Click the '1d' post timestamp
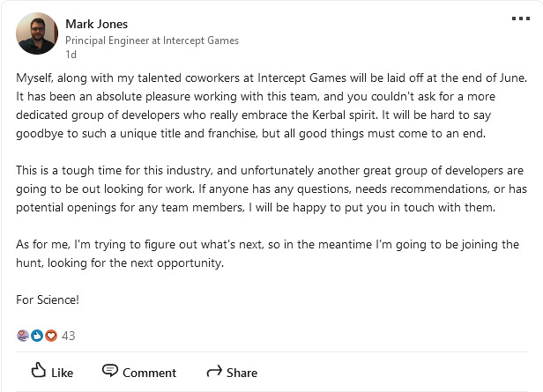543x392 pixels. pyautogui.click(x=71, y=55)
